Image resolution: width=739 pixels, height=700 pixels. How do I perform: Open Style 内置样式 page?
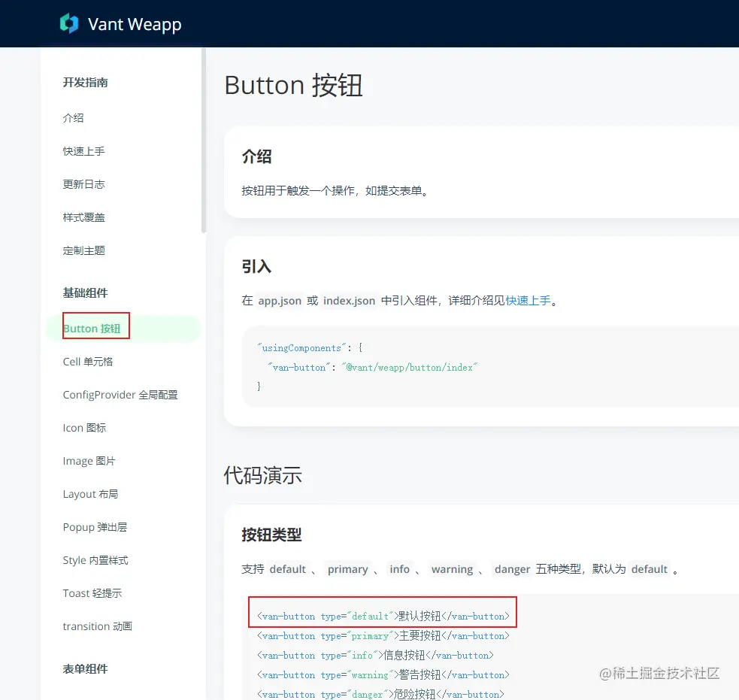95,560
